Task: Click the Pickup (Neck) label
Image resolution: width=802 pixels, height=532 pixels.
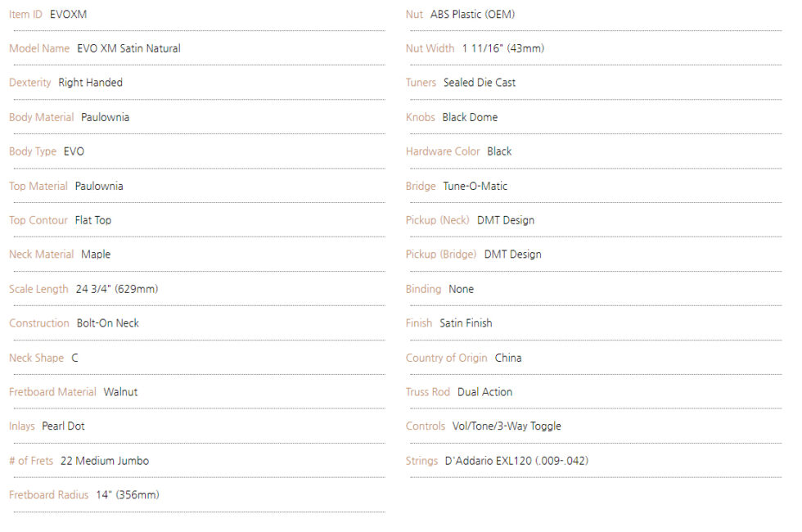Action: (438, 220)
